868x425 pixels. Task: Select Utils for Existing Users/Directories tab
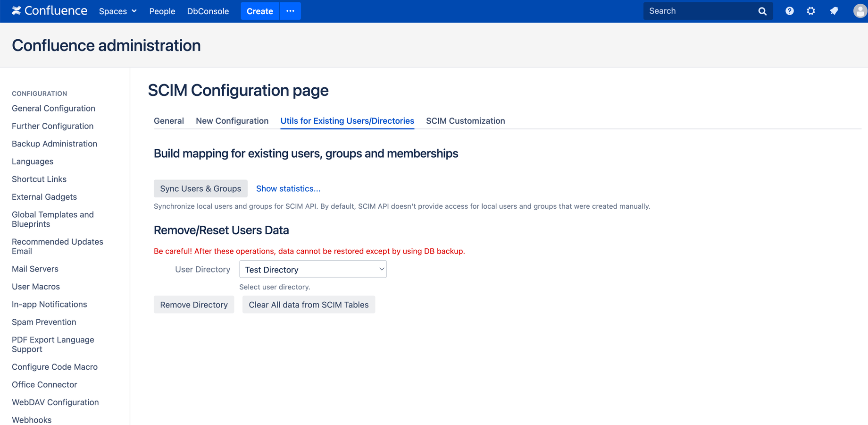347,121
